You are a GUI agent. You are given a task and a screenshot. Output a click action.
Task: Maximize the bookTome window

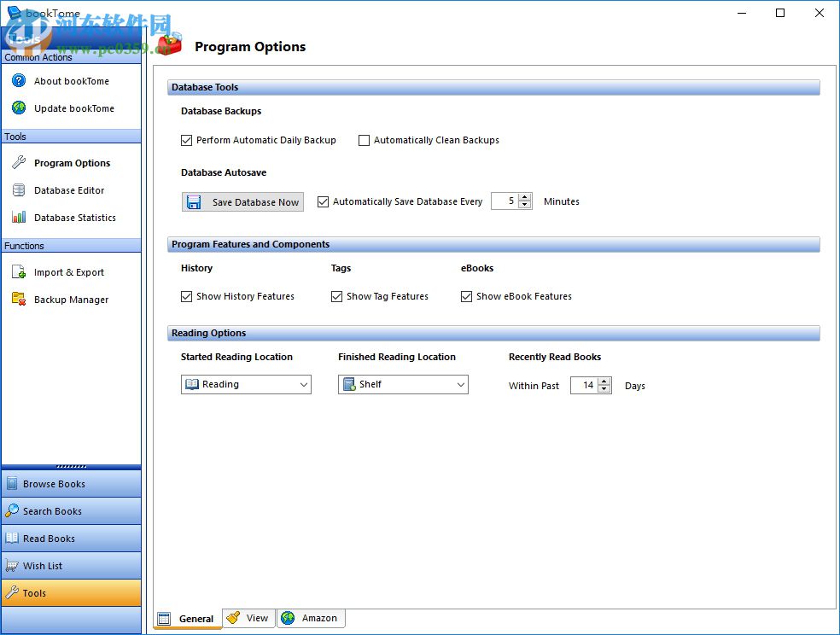tap(780, 13)
